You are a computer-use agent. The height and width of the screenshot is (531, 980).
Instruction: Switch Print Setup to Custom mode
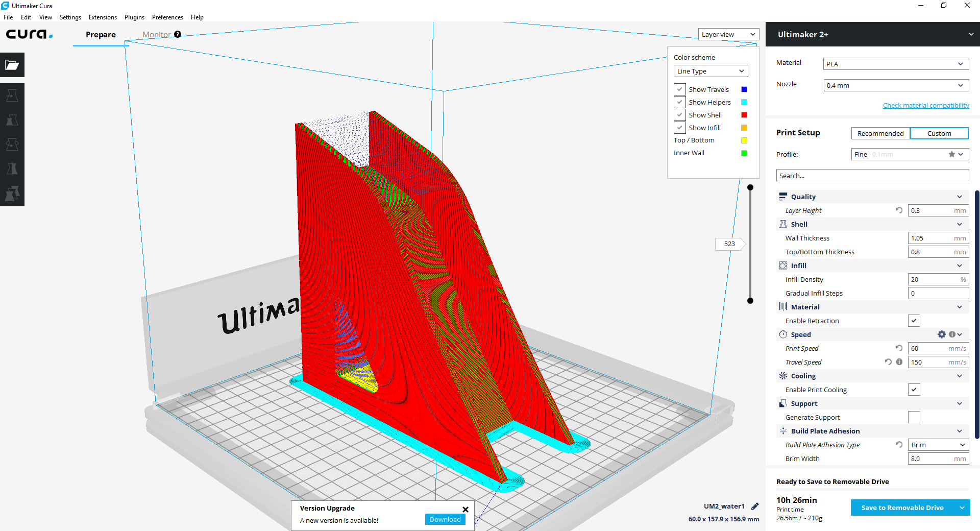click(939, 133)
